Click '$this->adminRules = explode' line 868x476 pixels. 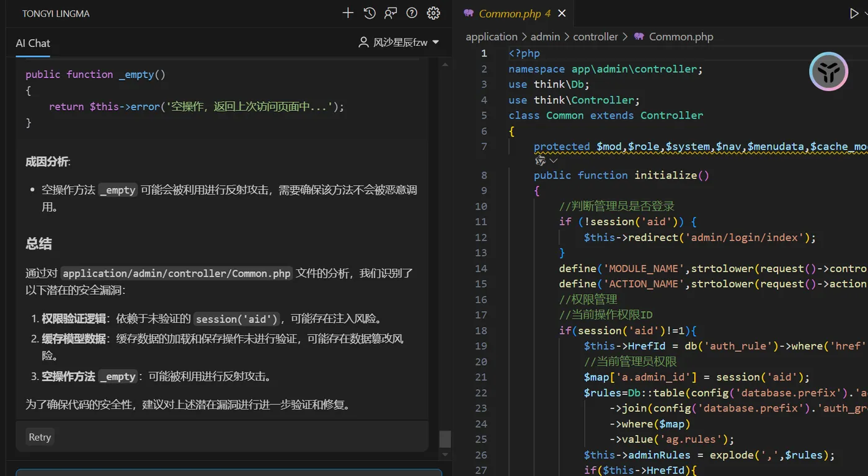pyautogui.click(x=709, y=455)
